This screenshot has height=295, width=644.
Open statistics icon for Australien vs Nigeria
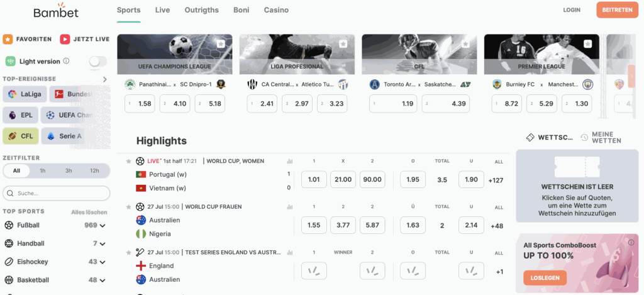[289, 207]
